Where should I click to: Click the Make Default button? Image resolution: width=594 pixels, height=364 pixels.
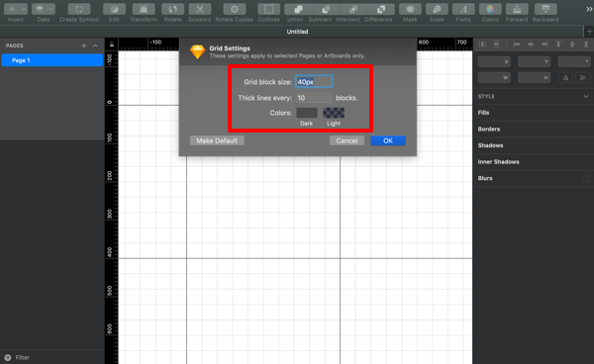click(217, 140)
